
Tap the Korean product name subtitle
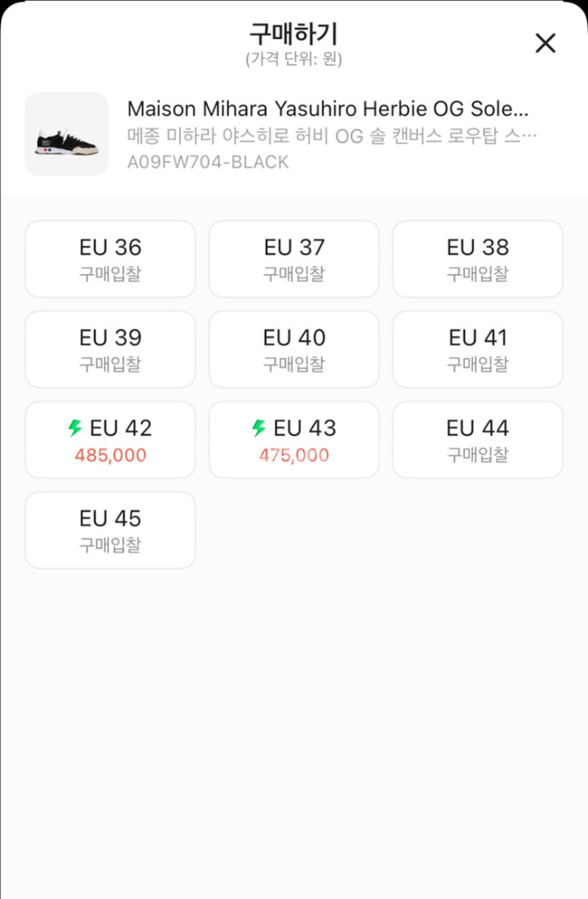332,137
